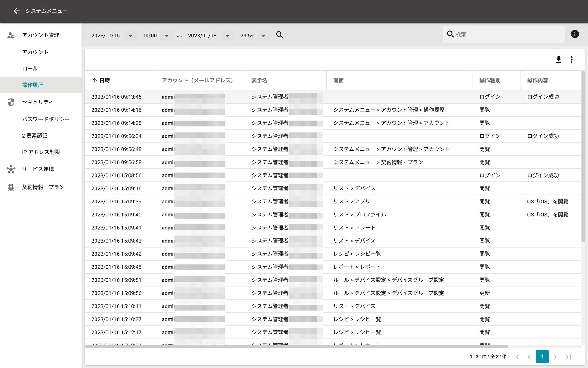The image size is (588, 368).
Task: Click the セキュリティ shield icon
Action: [11, 102]
